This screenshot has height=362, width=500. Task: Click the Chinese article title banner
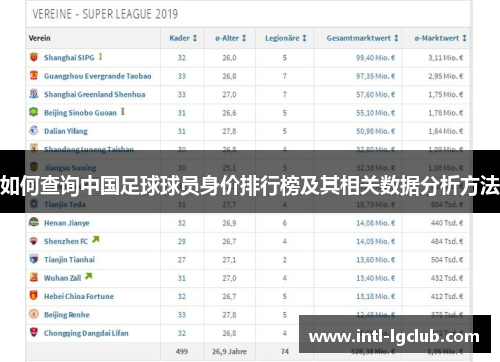click(250, 185)
